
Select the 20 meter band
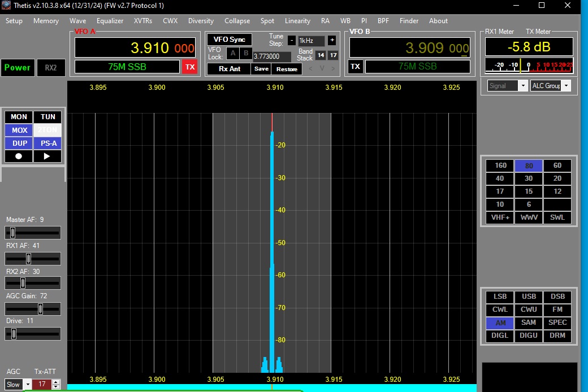557,178
